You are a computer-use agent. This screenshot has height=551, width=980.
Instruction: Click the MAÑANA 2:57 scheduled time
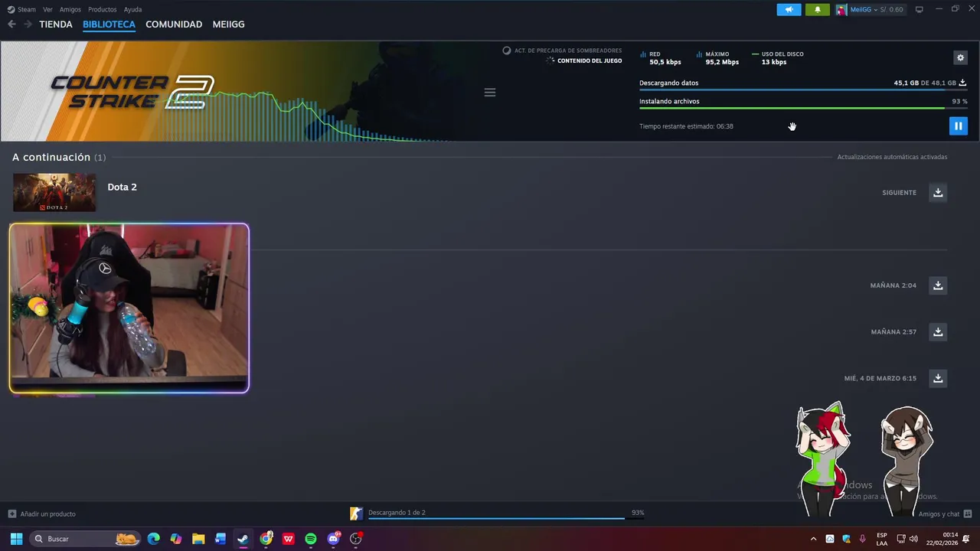893,332
